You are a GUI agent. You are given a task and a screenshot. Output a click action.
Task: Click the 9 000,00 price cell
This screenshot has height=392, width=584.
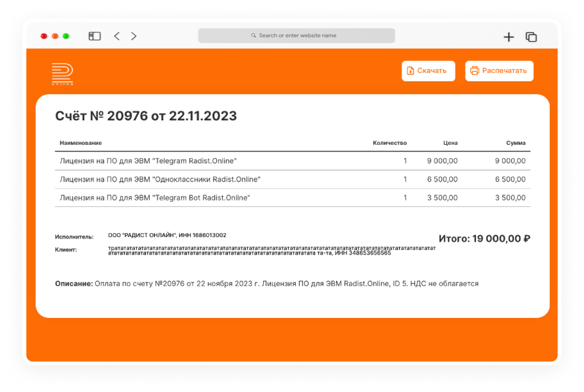click(x=442, y=161)
